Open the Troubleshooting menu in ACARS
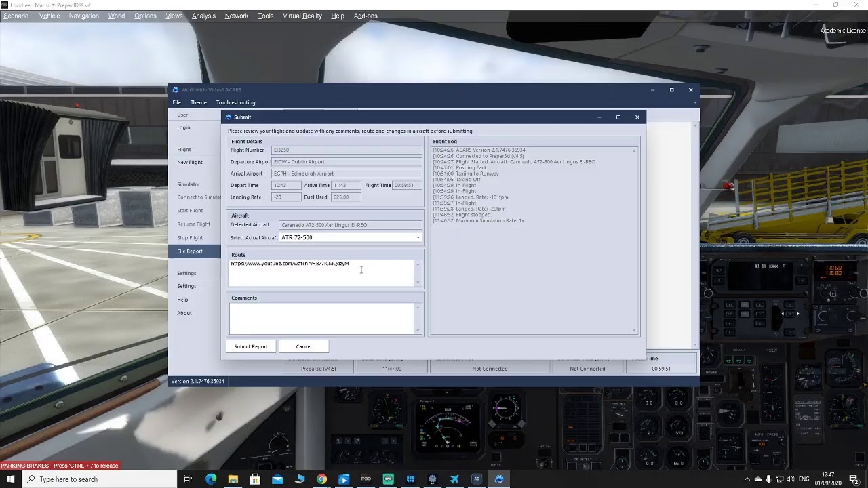 coord(236,102)
